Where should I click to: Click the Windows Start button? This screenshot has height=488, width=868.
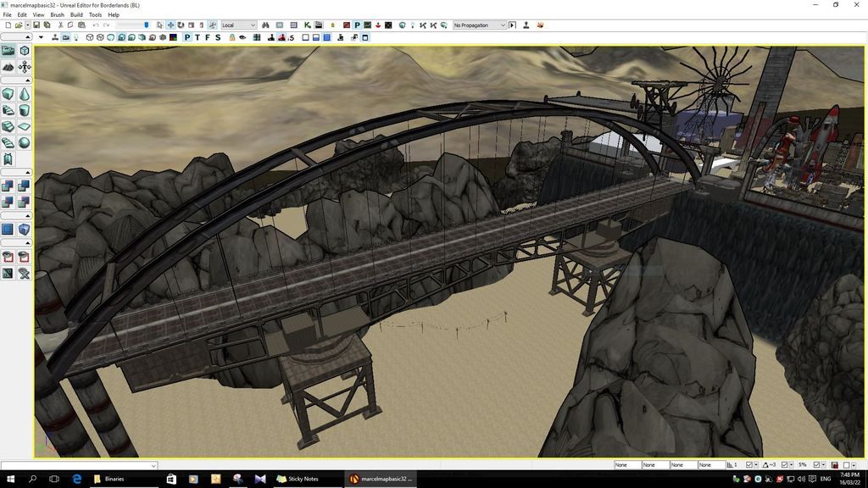(x=10, y=480)
